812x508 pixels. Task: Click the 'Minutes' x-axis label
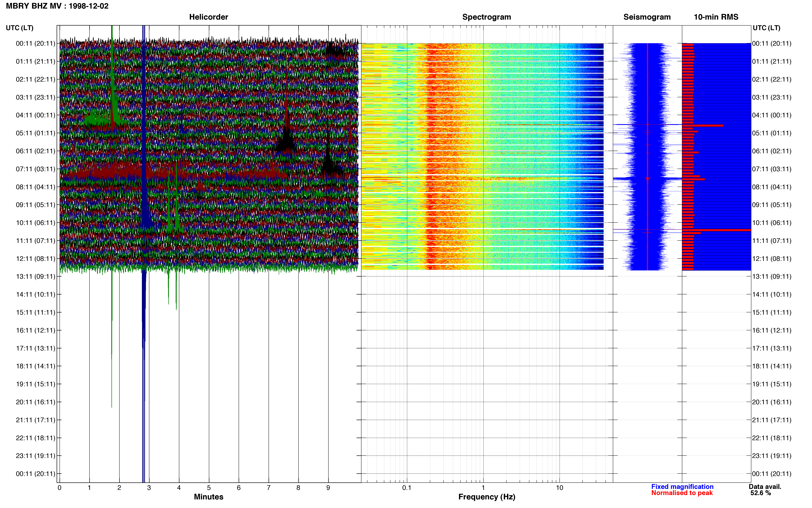click(x=209, y=497)
